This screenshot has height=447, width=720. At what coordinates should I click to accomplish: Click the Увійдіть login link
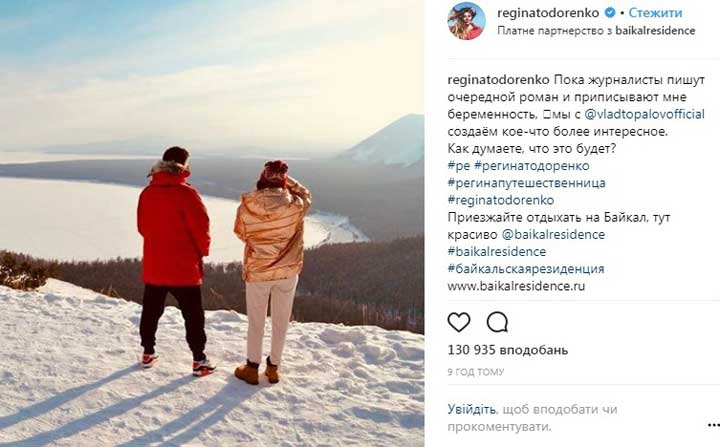[x=472, y=409]
